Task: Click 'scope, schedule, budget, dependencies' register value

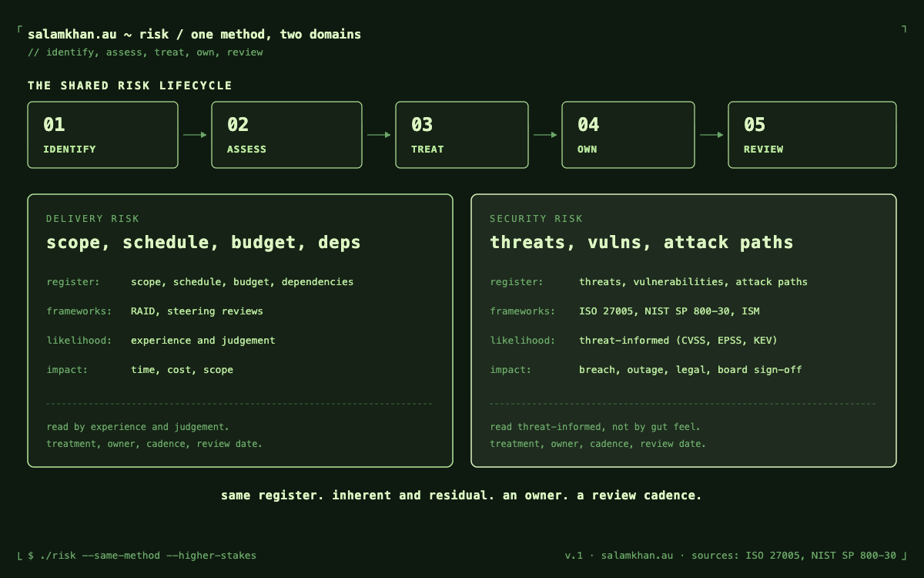Action: pos(243,282)
